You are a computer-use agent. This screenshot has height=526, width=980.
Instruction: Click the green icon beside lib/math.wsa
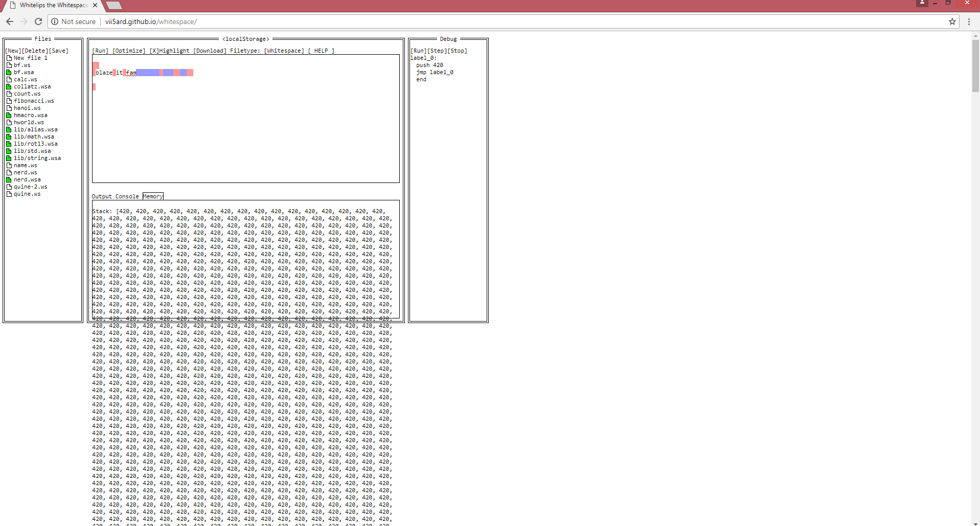[x=9, y=136]
